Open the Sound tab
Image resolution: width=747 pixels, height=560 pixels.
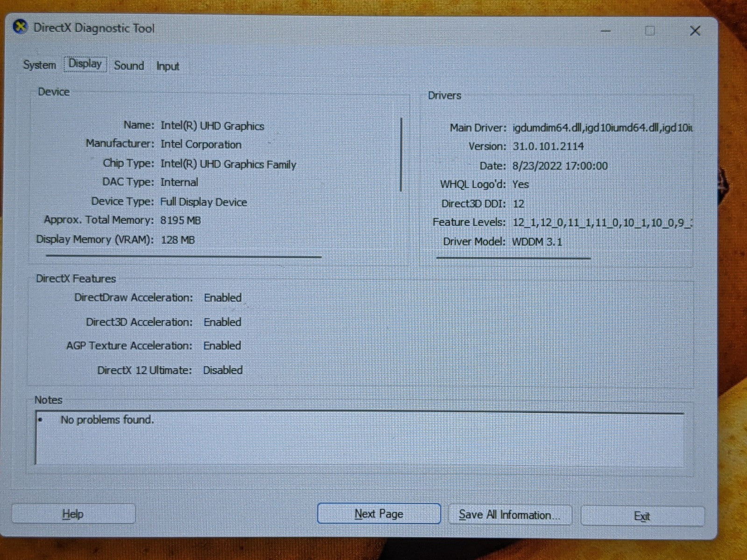pos(129,66)
